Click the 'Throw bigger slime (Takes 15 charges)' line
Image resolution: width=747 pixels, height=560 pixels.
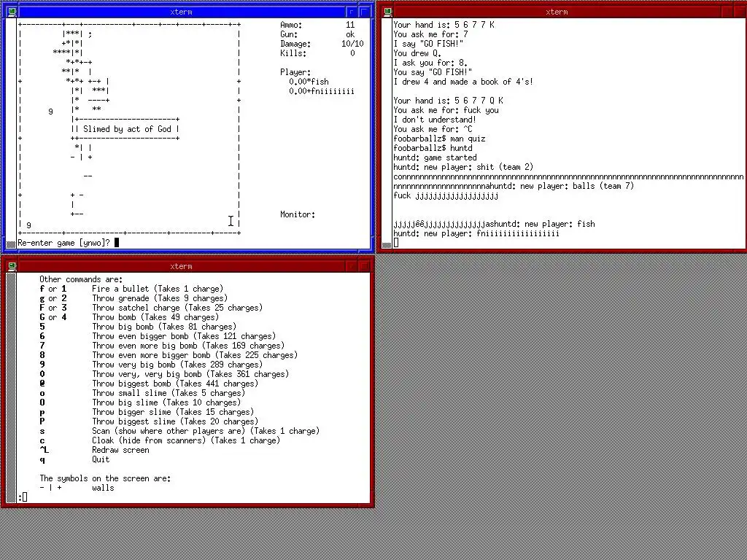pyautogui.click(x=173, y=413)
